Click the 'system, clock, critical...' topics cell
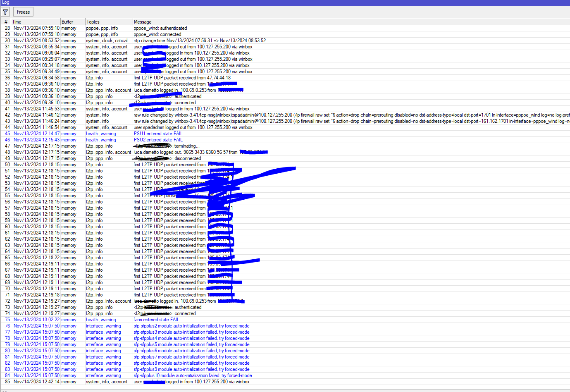 pos(109,41)
